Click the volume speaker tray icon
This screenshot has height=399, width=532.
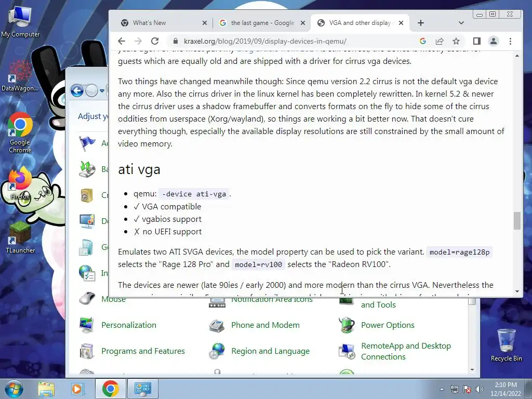480,390
